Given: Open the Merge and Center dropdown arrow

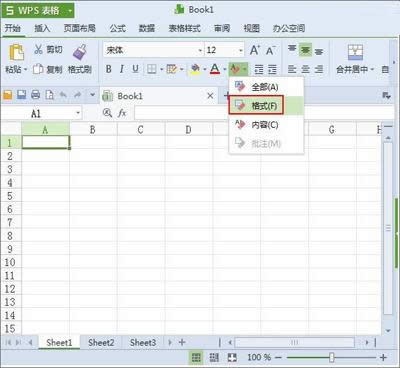Looking at the screenshot, I should click(372, 70).
